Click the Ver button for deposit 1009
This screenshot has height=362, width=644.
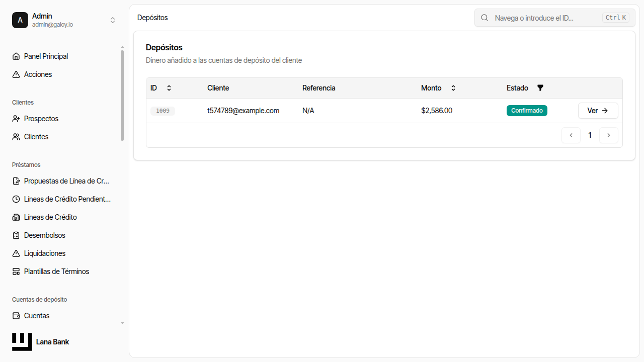pos(598,111)
